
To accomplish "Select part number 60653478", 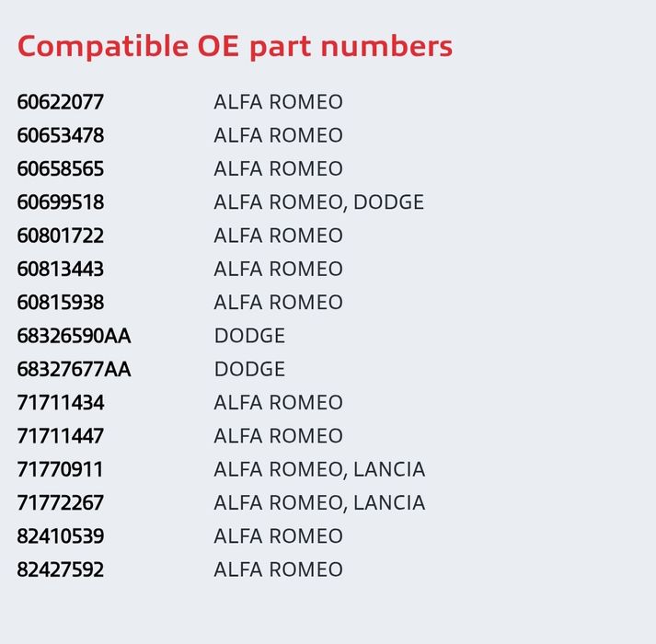I will click(x=60, y=135).
